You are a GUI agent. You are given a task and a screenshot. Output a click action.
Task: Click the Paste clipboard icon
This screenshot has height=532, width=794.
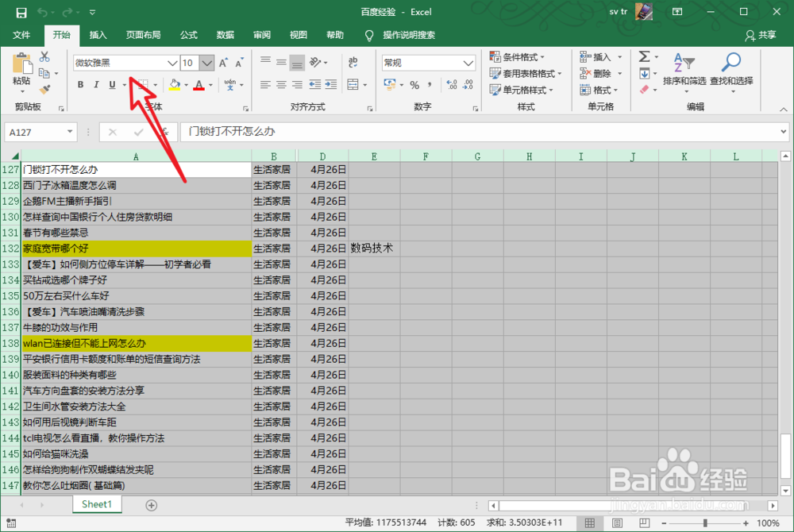point(21,65)
